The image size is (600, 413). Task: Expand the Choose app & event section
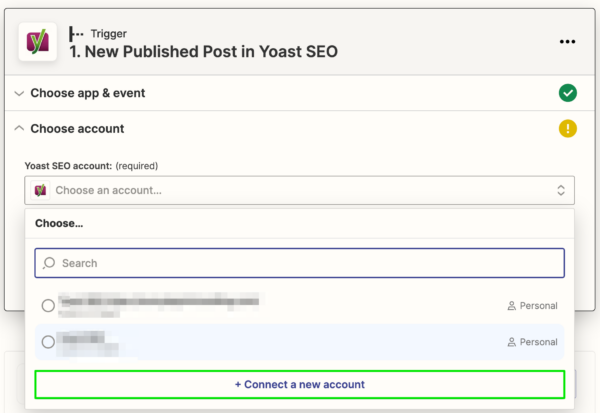tap(300, 93)
